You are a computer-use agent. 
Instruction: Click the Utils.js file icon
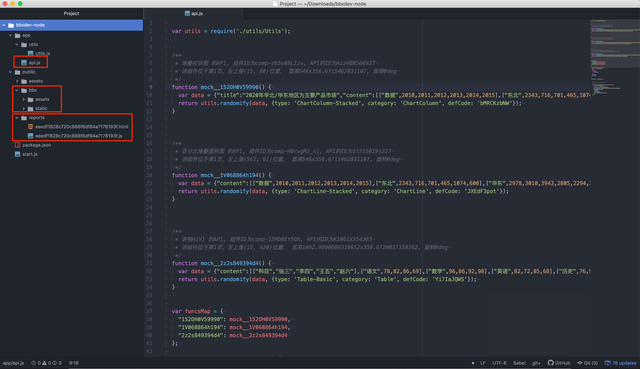point(30,53)
